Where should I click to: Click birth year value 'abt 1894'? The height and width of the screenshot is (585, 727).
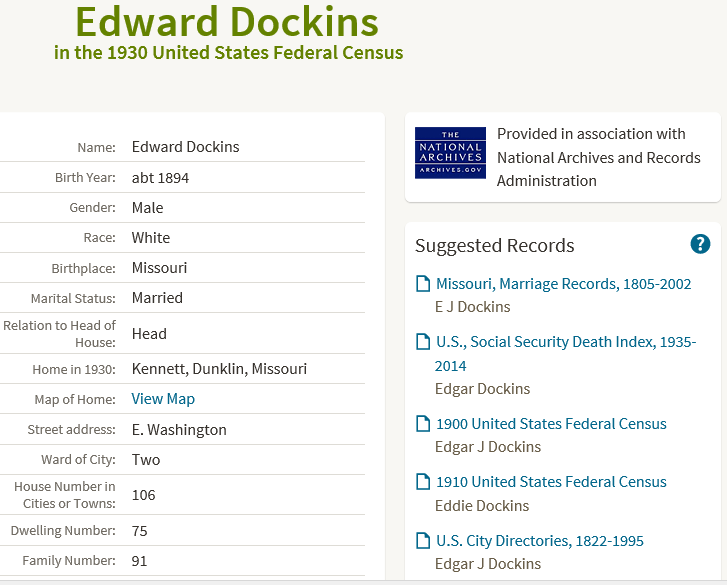[160, 178]
